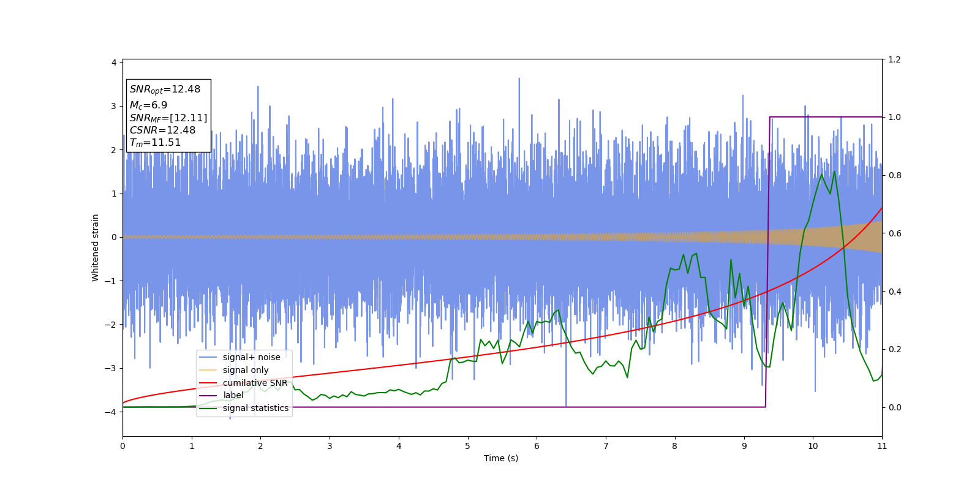The width and height of the screenshot is (980, 490).
Task: Click the right y-axis tick label 1.2
Action: click(x=894, y=59)
